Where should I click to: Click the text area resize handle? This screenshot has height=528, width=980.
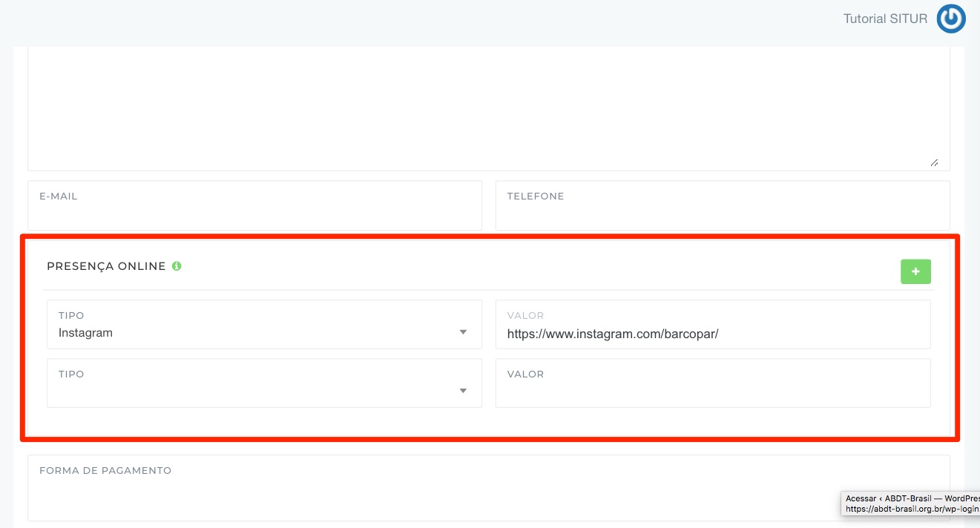click(x=934, y=162)
